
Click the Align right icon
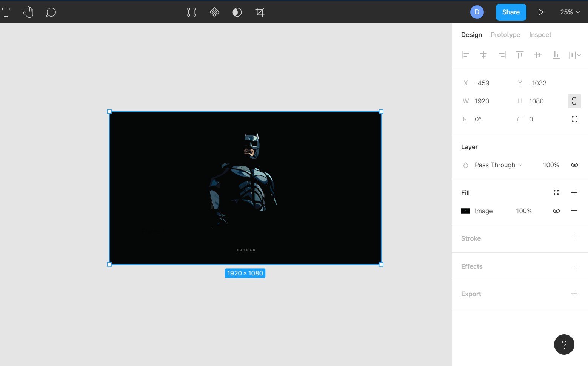tap(502, 55)
